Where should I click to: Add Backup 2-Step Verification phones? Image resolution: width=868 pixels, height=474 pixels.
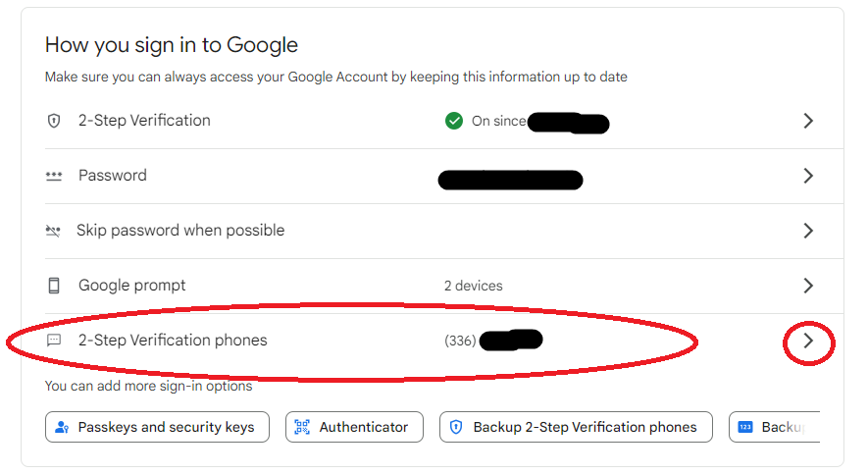(x=576, y=427)
